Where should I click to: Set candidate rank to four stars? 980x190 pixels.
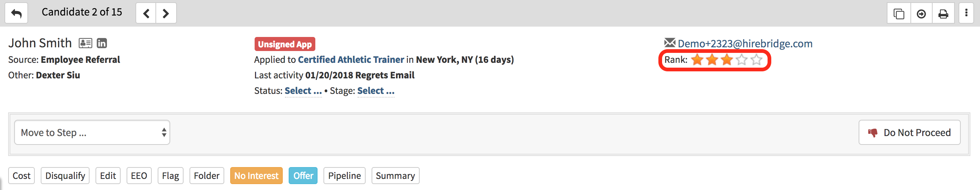point(742,60)
